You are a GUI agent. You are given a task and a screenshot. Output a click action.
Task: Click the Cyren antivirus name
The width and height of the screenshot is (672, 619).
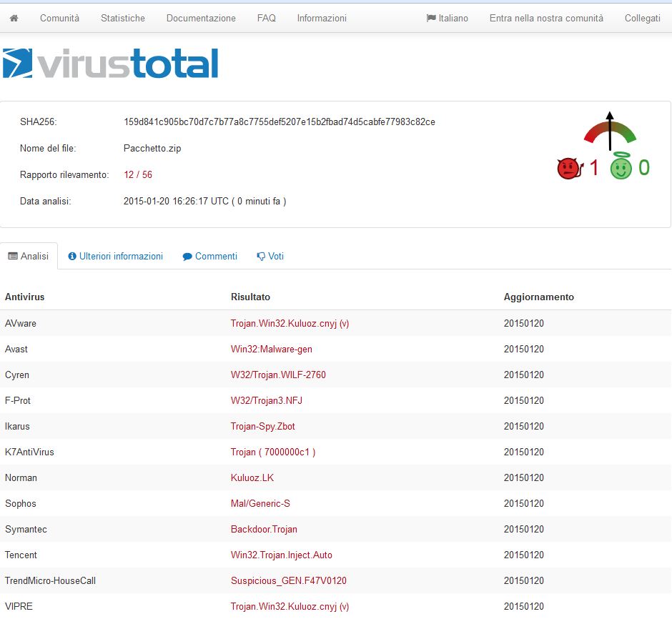(17, 375)
